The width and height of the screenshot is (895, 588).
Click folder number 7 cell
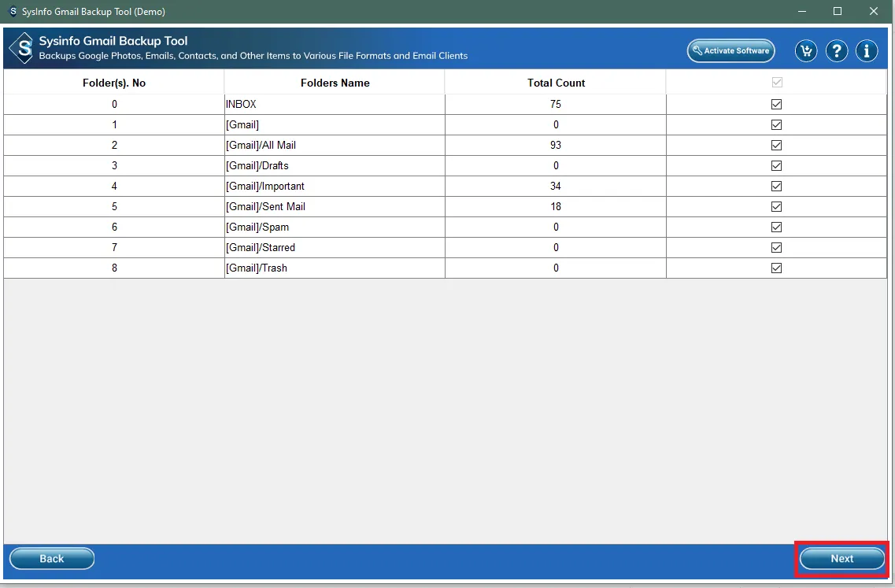[114, 248]
